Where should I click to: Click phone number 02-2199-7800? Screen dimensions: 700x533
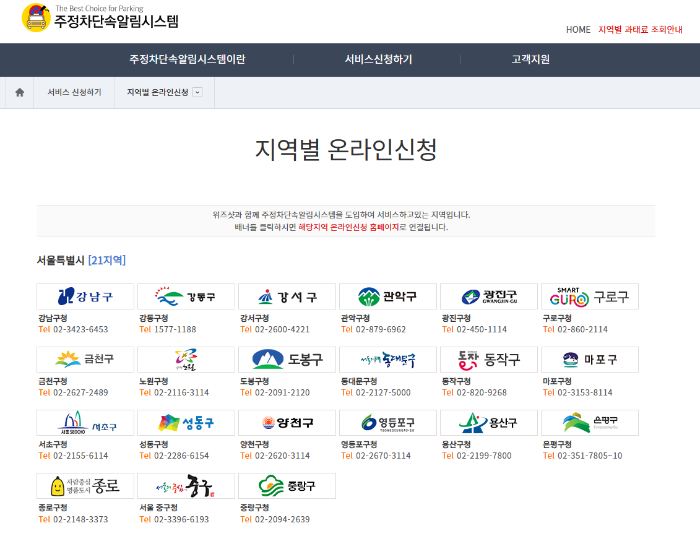click(x=484, y=456)
